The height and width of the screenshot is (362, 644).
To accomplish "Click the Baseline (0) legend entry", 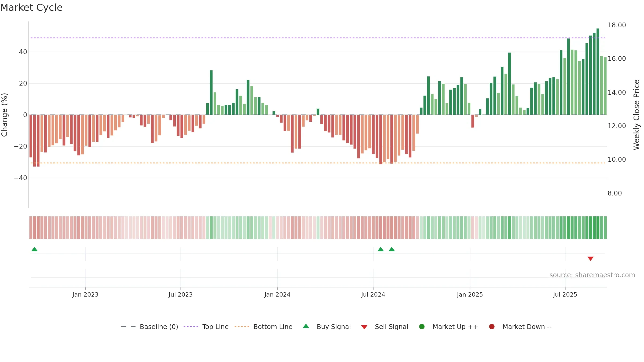I will point(149,327).
